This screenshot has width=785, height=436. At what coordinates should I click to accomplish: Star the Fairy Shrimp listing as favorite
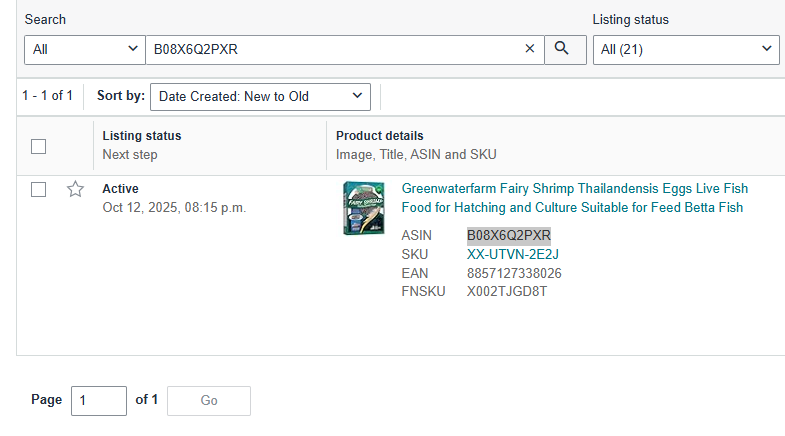point(75,189)
